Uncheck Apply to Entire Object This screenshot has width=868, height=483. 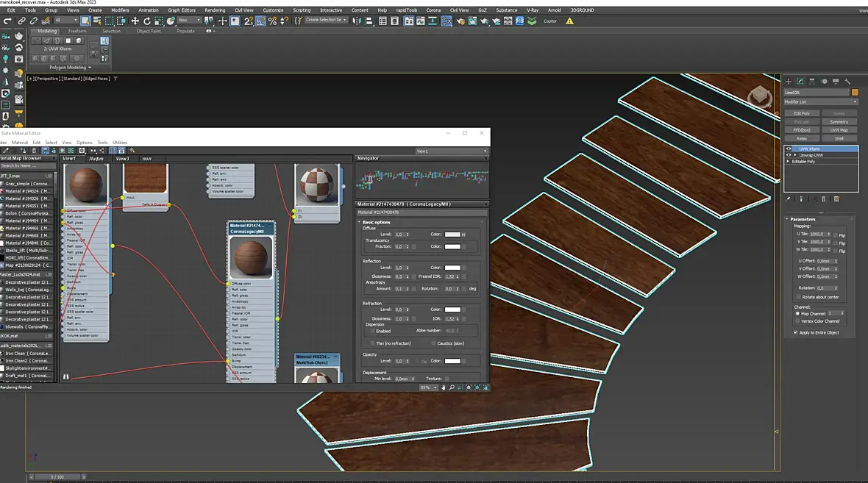coord(796,332)
